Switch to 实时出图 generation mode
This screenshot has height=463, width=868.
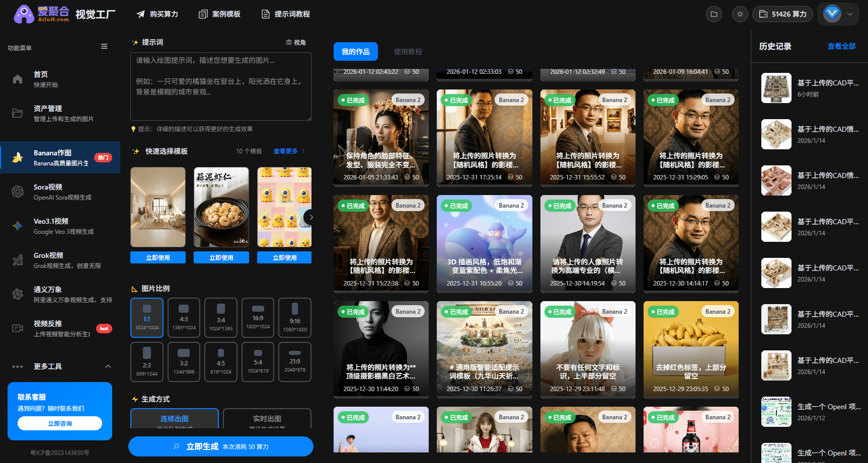point(267,419)
